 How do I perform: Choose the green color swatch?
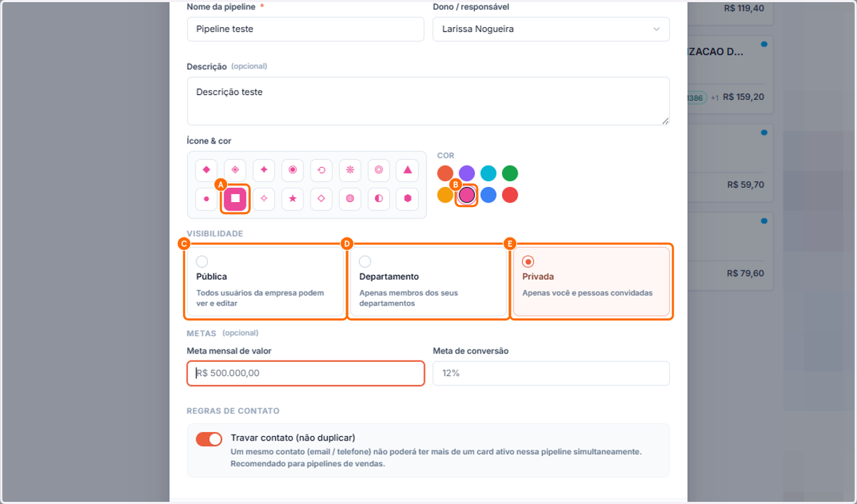pyautogui.click(x=510, y=173)
